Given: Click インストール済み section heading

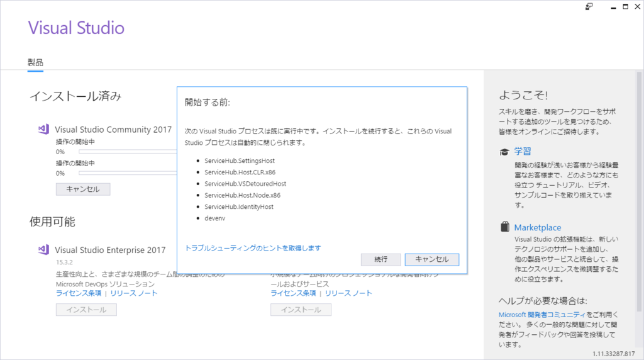Looking at the screenshot, I should 75,96.
